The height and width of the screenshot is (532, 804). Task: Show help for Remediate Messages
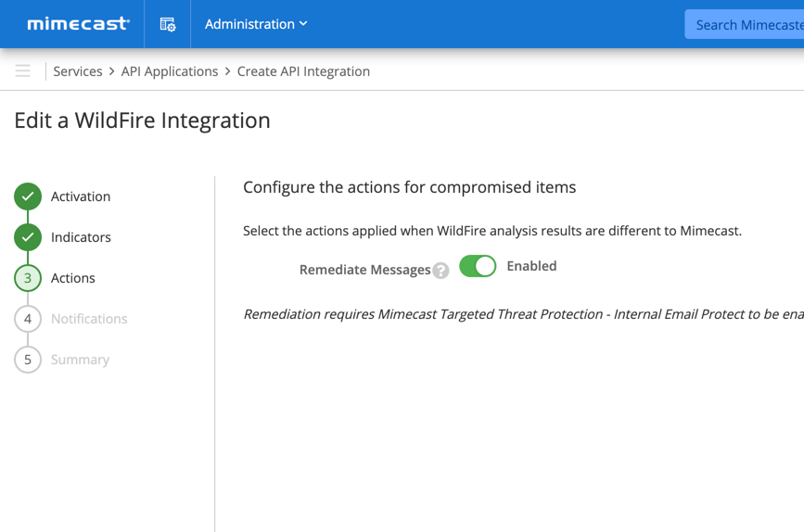pos(440,270)
